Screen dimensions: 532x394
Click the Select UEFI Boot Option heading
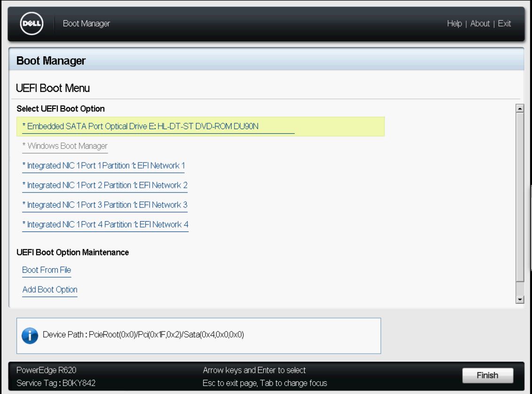tap(61, 109)
